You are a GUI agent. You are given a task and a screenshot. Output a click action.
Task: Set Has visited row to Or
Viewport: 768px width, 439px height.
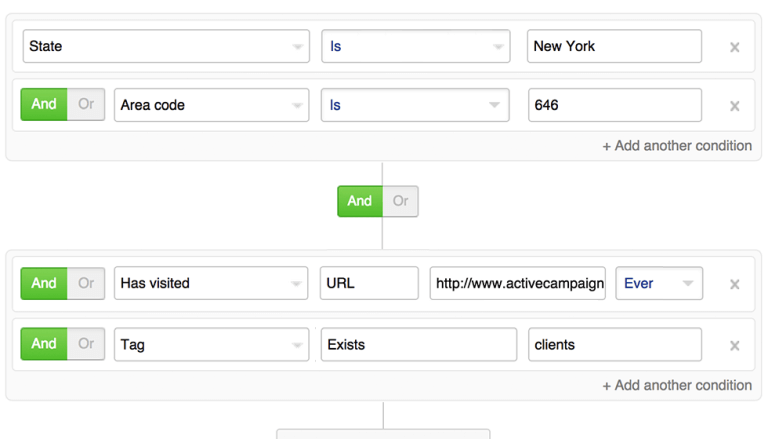[86, 283]
